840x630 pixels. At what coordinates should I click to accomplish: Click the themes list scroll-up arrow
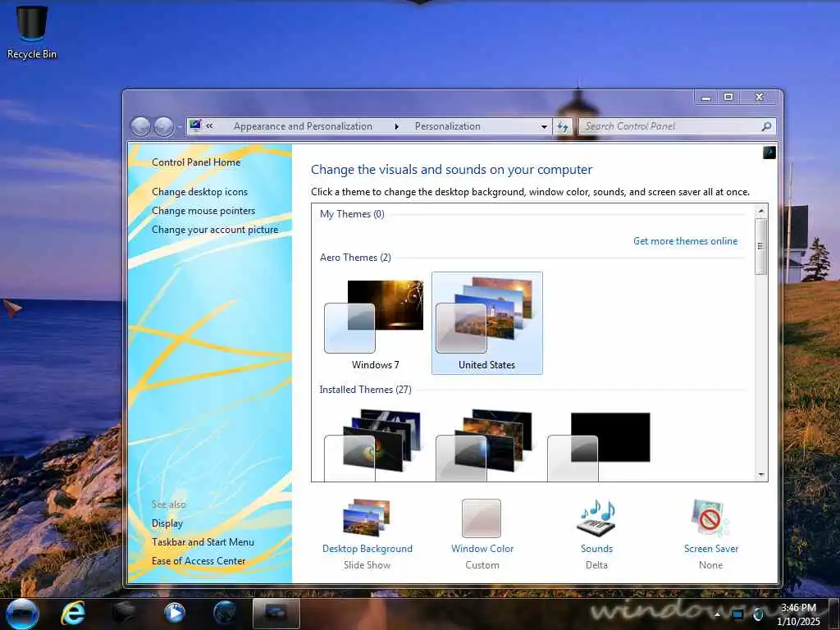point(760,211)
